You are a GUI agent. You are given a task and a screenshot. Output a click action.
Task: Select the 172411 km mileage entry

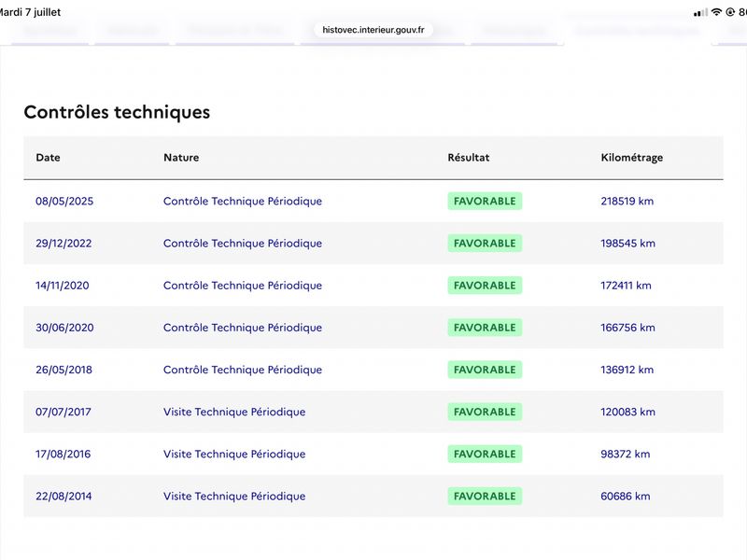click(626, 286)
